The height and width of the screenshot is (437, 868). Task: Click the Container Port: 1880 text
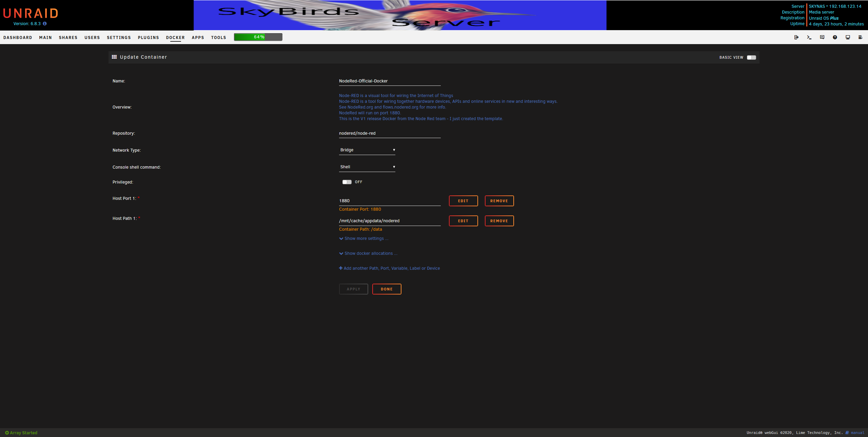pos(360,209)
